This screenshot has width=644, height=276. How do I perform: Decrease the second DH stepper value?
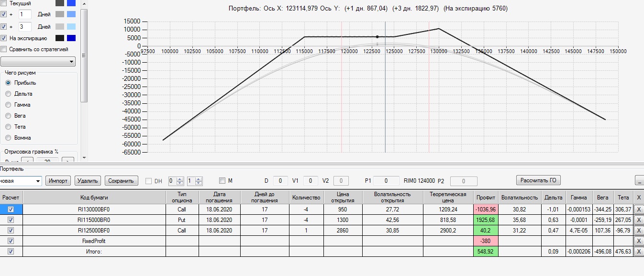(x=199, y=183)
